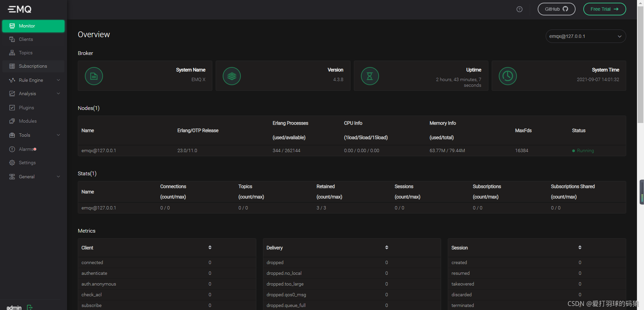The image size is (644, 310).
Task: Click node name emqx@127.0.0.1 in Nodes table
Action: (99, 150)
